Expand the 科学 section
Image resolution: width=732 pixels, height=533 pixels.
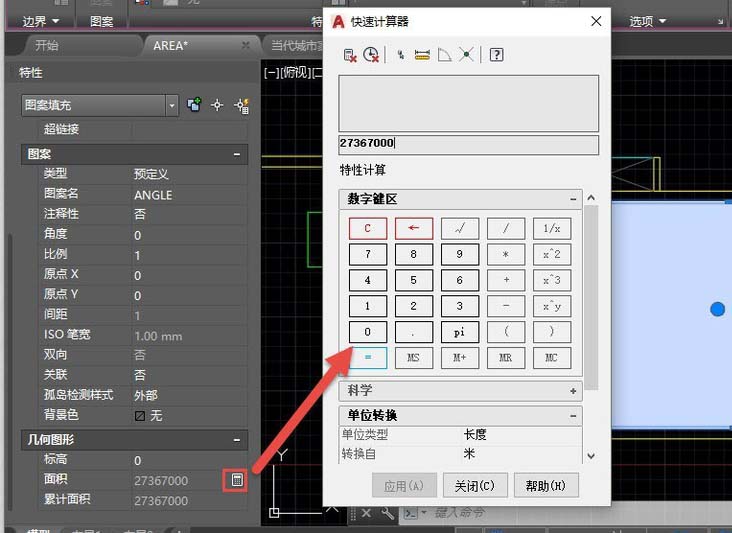click(573, 391)
